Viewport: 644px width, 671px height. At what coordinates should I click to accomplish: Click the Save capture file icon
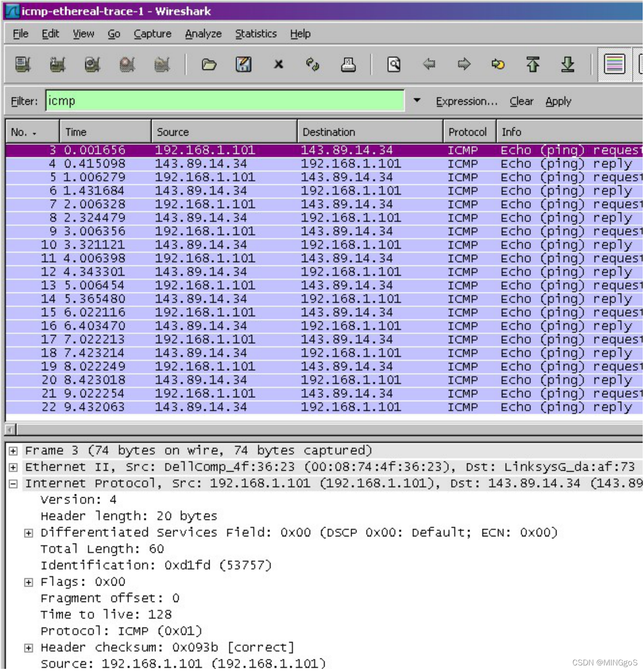pyautogui.click(x=243, y=65)
